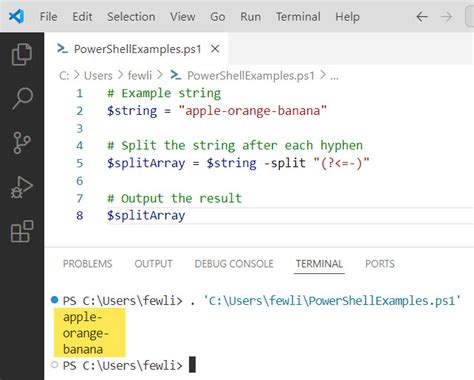Open the Source Control view
Screen dimensions: 474x380
(22, 143)
